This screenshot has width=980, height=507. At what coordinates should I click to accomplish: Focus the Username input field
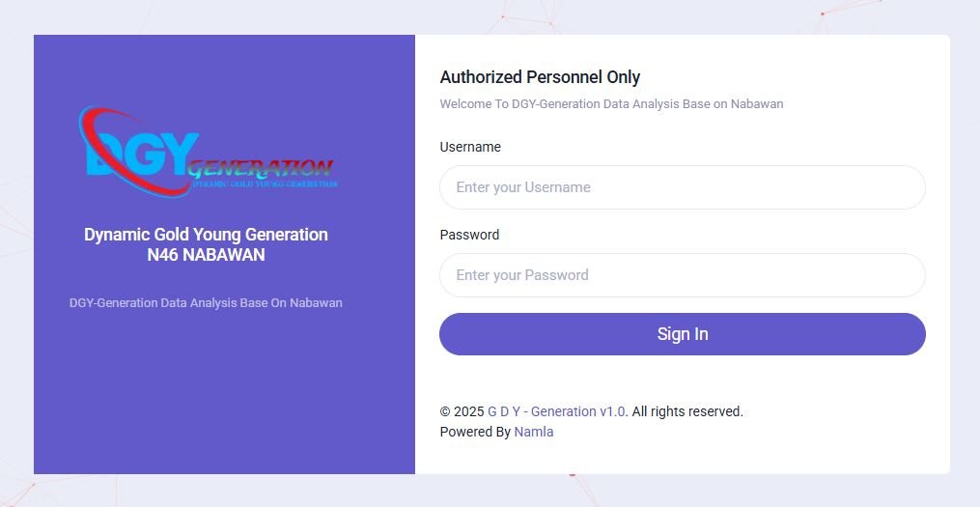[682, 187]
